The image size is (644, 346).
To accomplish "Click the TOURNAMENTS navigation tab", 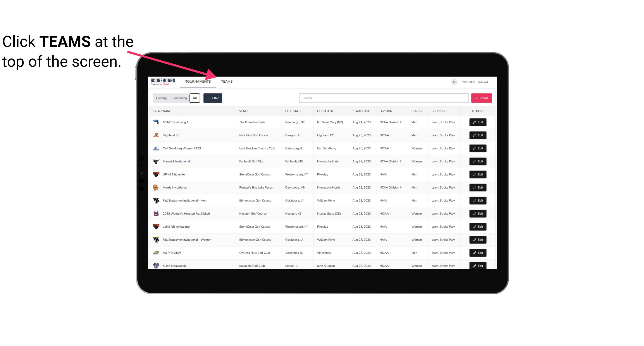I will pyautogui.click(x=198, y=81).
